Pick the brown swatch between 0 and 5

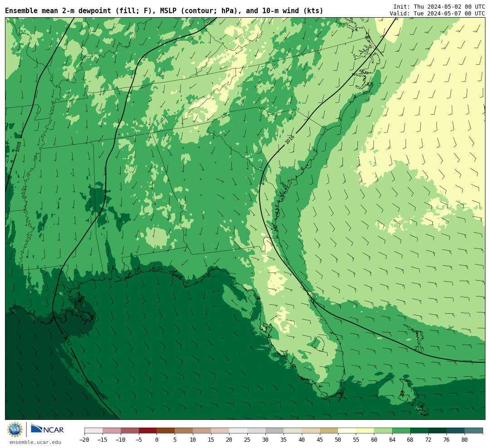[166, 431]
